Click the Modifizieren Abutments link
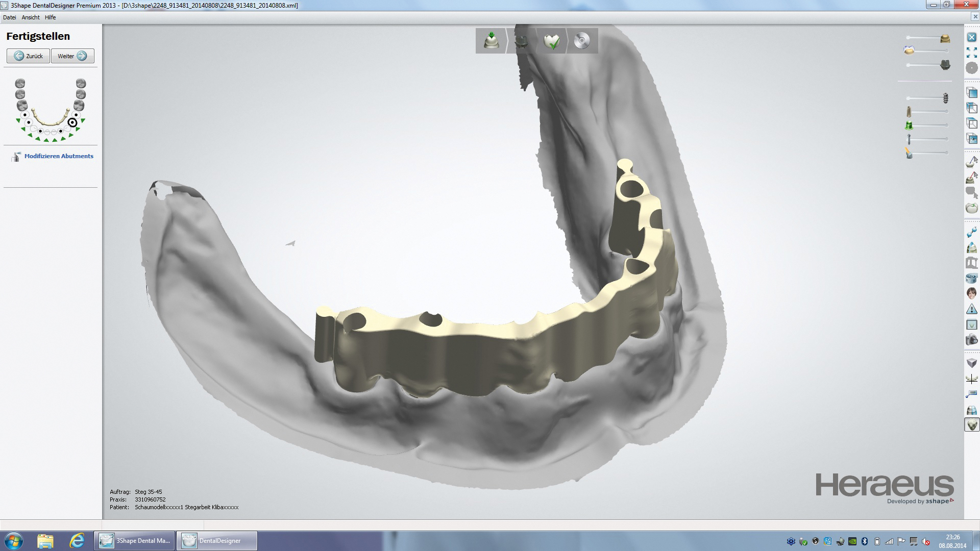Image resolution: width=980 pixels, height=551 pixels. [x=59, y=156]
